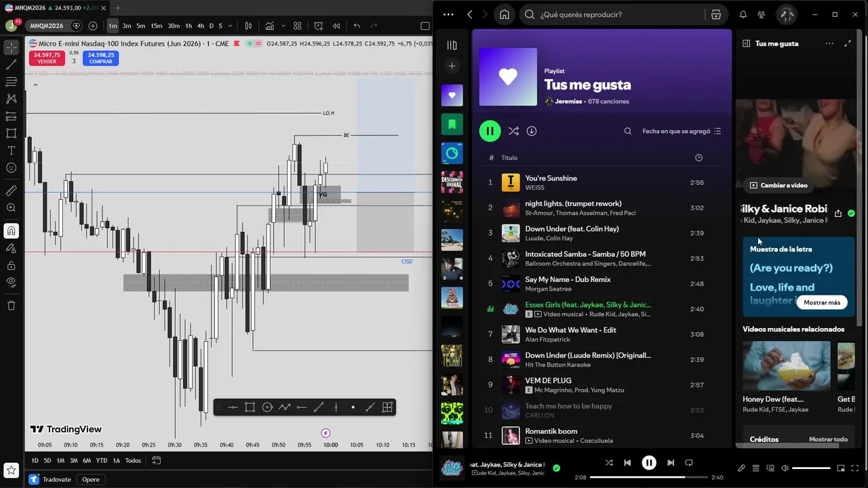Screen dimensions: 868x488
Task: Switch to the 15m timeframe
Action: point(156,26)
